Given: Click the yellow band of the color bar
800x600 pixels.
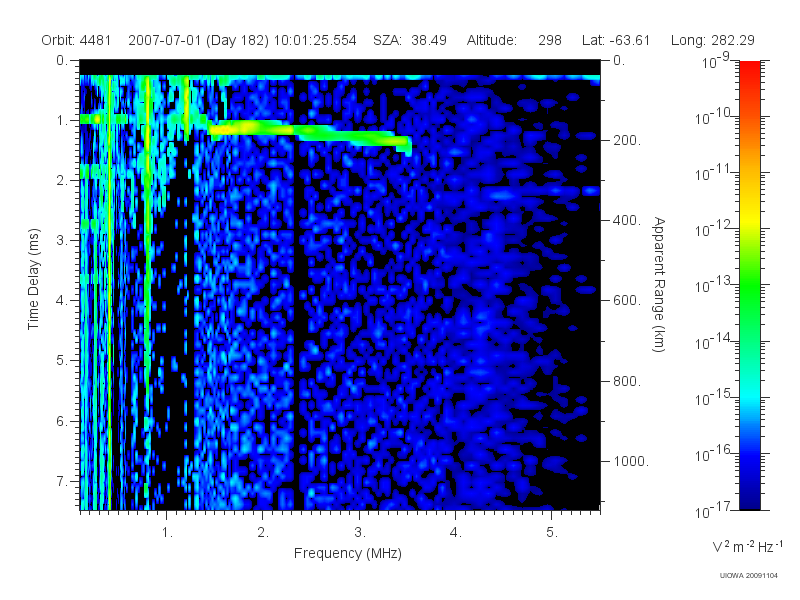Looking at the screenshot, I should 749,219.
